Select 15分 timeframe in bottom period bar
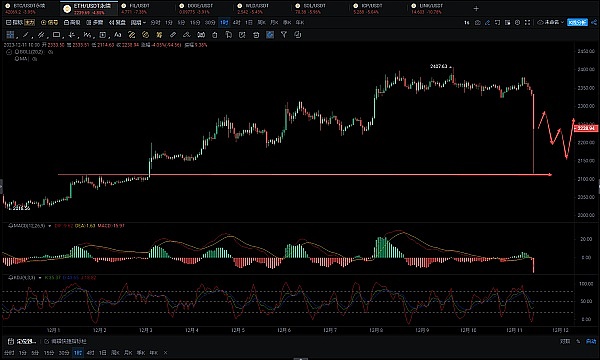 49,353
